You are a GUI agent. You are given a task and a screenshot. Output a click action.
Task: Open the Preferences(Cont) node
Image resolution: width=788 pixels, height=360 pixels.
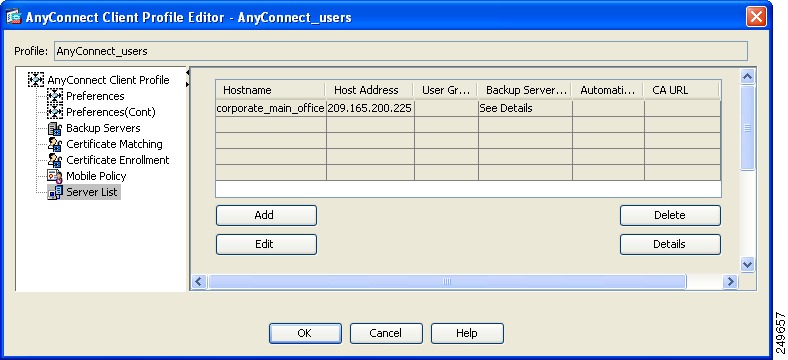pyautogui.click(x=111, y=112)
